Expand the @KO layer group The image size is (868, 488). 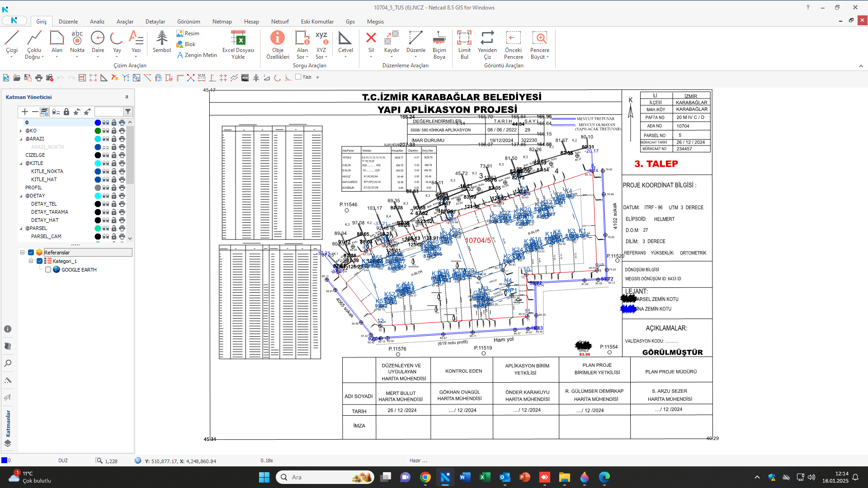[21, 131]
